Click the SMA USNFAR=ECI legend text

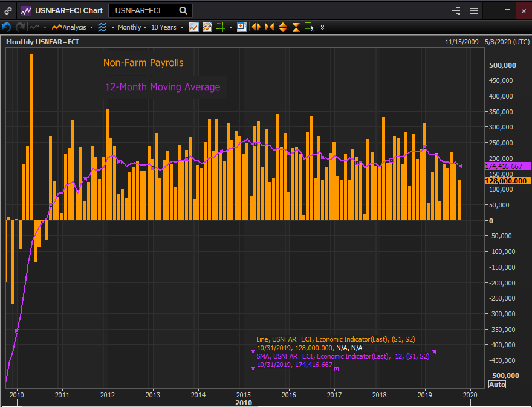(x=343, y=357)
